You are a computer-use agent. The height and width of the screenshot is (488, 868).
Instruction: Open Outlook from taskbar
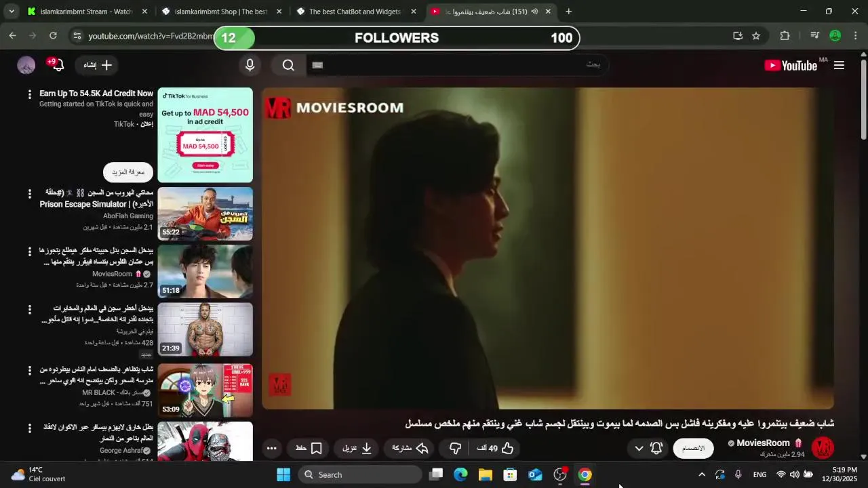click(x=535, y=474)
